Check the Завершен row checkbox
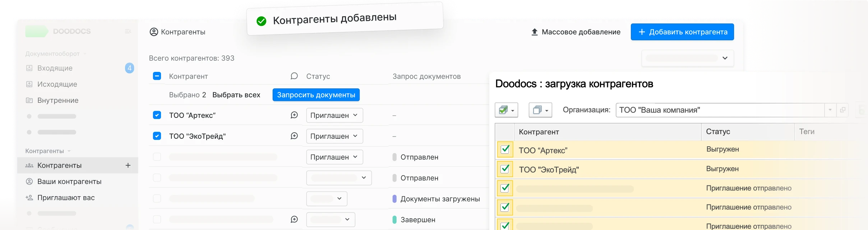 157,219
